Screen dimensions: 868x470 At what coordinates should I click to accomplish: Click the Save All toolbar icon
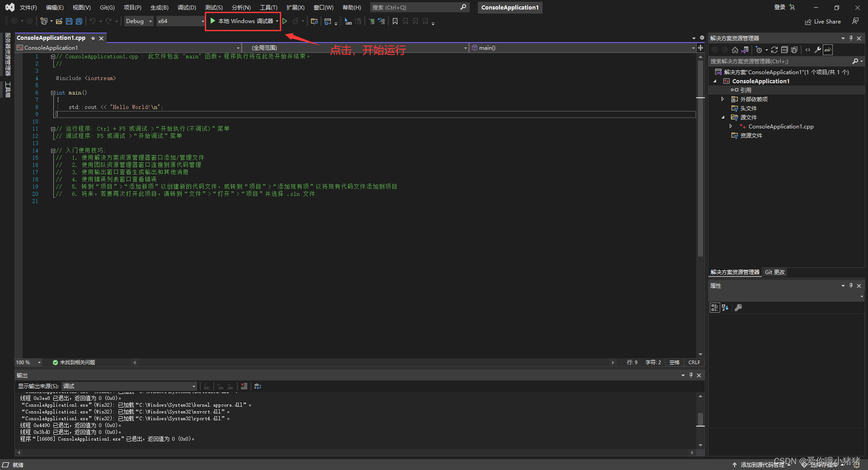click(79, 21)
